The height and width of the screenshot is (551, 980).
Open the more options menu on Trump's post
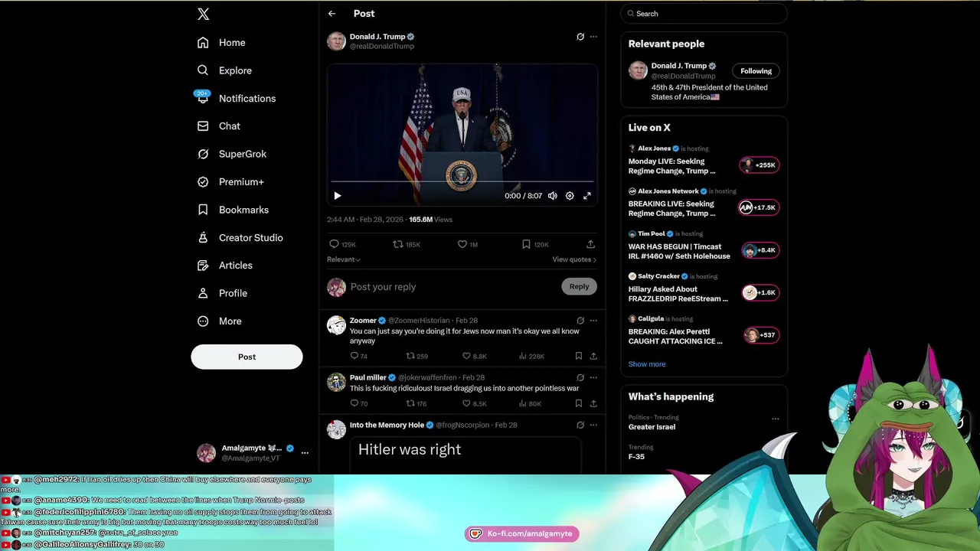593,37
